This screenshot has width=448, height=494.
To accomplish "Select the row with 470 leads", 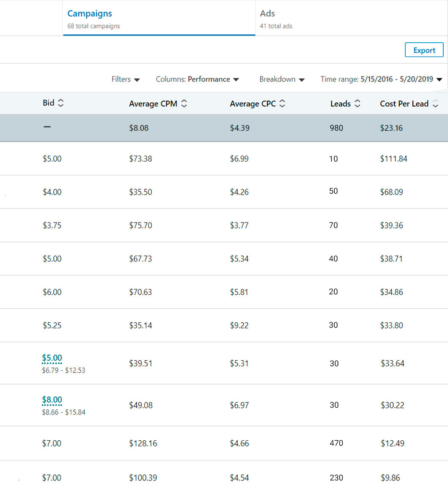I will (224, 443).
